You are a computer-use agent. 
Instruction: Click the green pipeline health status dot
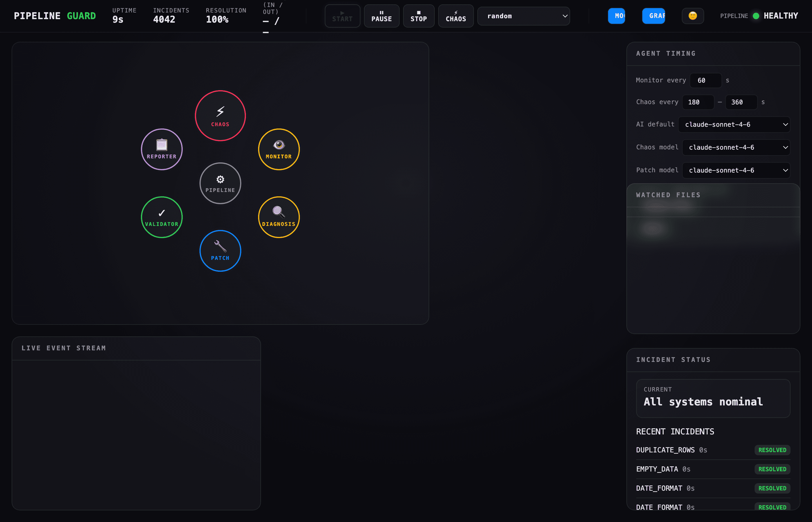tap(756, 16)
